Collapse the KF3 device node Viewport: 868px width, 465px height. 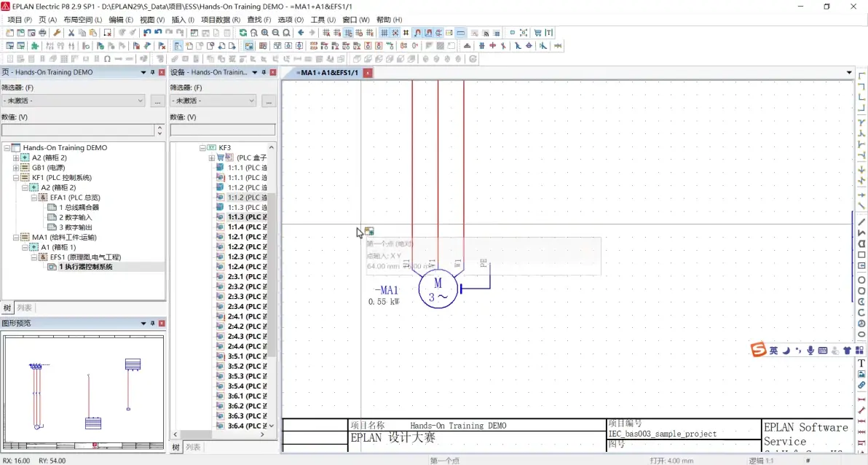pyautogui.click(x=202, y=147)
